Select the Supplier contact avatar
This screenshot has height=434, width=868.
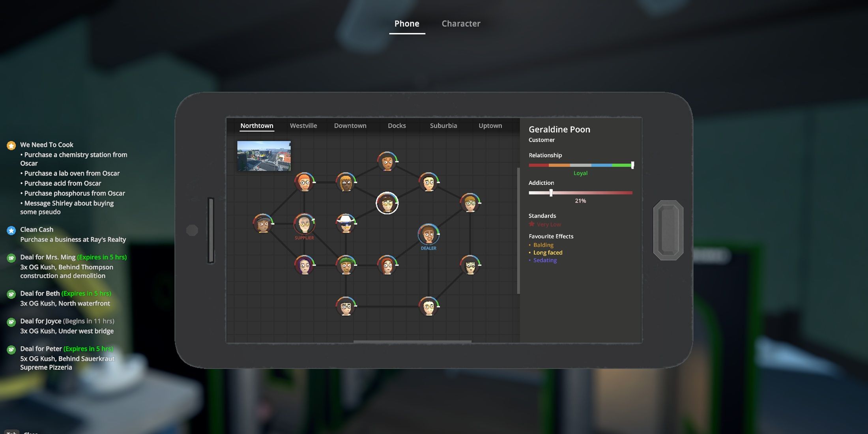point(304,224)
